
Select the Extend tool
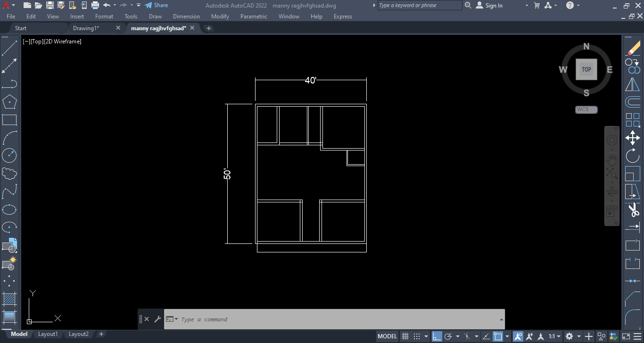click(x=633, y=227)
